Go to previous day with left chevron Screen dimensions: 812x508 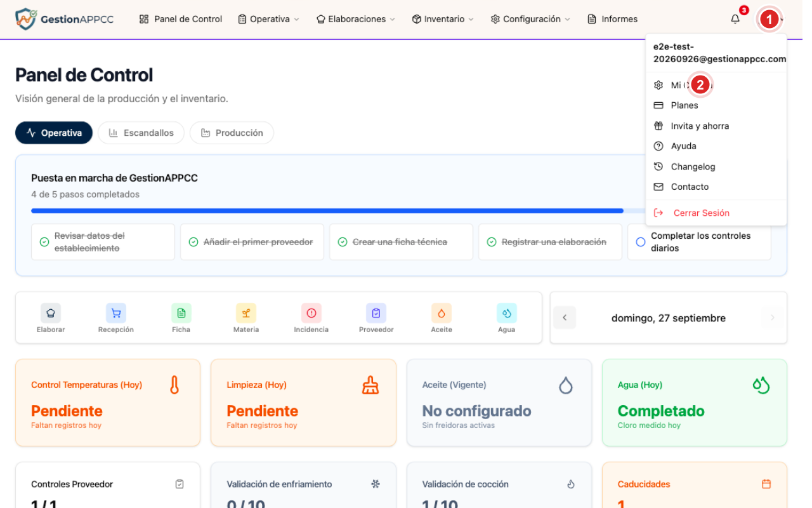tap(565, 317)
